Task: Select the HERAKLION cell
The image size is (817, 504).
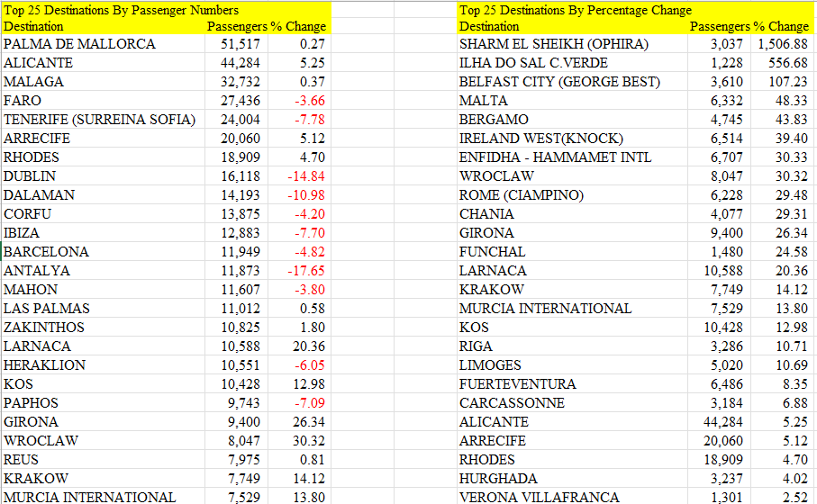Action: 104,365
